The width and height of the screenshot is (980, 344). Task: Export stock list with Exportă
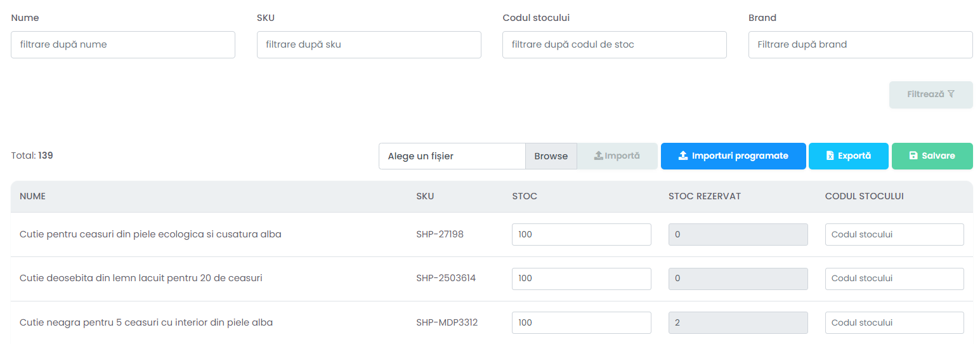(x=849, y=155)
